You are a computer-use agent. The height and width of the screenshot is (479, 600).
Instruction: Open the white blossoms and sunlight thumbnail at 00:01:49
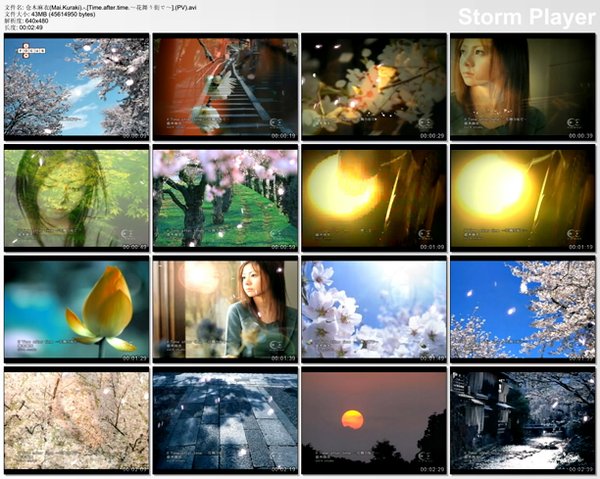pos(374,310)
